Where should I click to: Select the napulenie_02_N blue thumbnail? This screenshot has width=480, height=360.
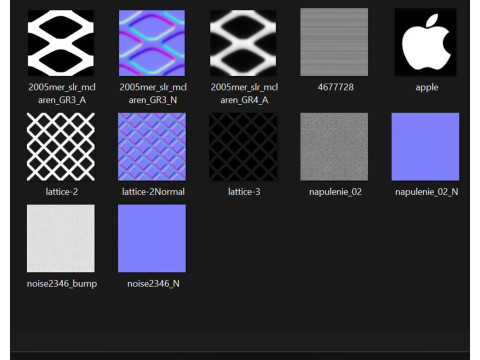[x=425, y=147]
